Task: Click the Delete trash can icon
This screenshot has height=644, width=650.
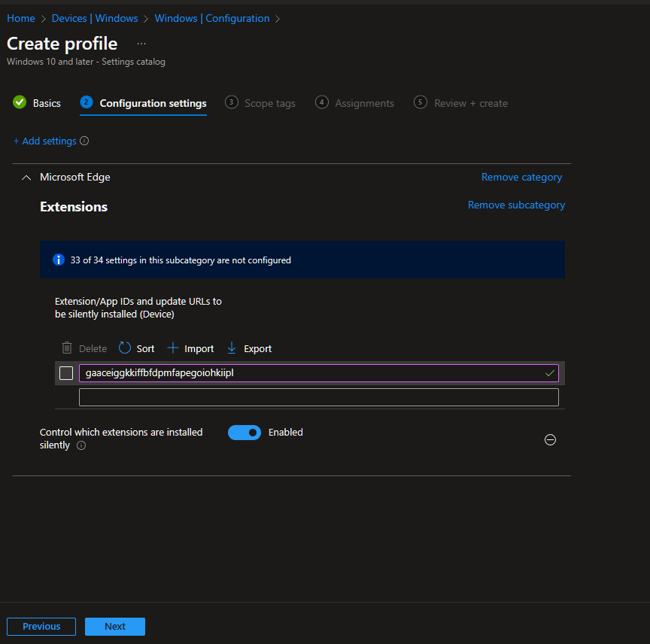Action: 67,348
